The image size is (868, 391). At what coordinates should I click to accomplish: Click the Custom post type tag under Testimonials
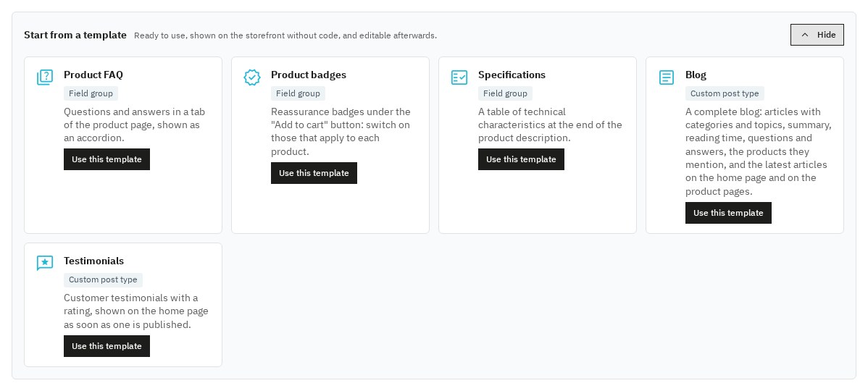(103, 279)
